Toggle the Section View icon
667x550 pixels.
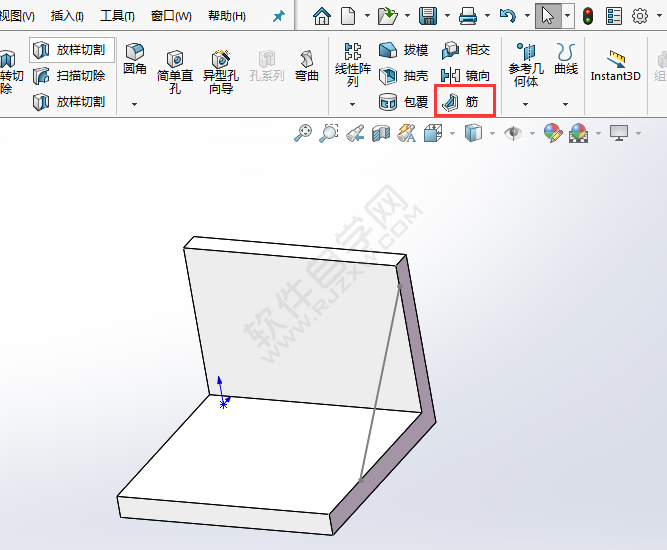tap(381, 133)
